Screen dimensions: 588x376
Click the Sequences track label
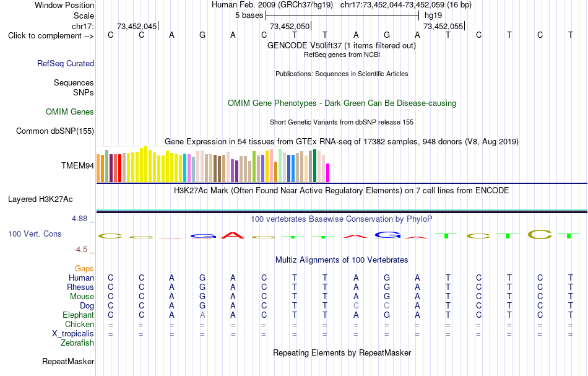coord(74,82)
